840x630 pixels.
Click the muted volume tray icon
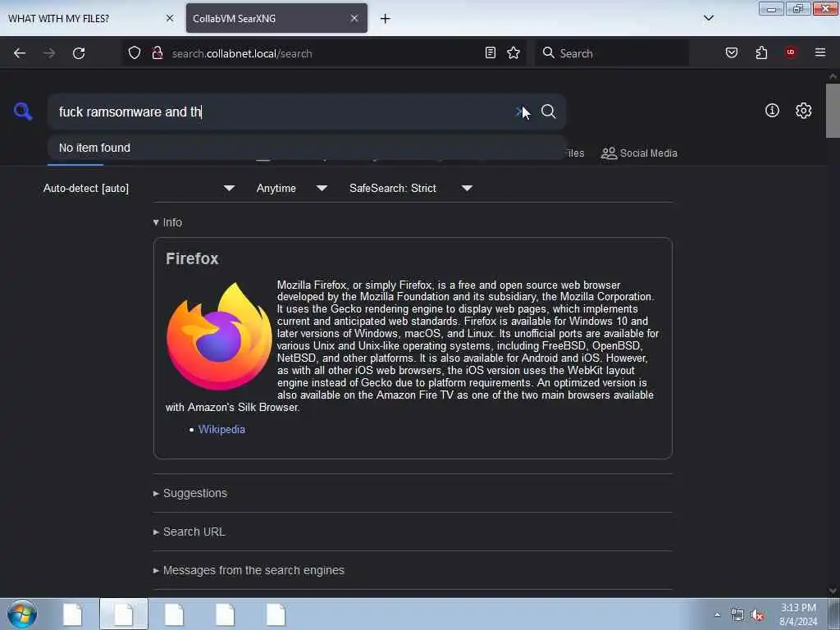(x=757, y=615)
